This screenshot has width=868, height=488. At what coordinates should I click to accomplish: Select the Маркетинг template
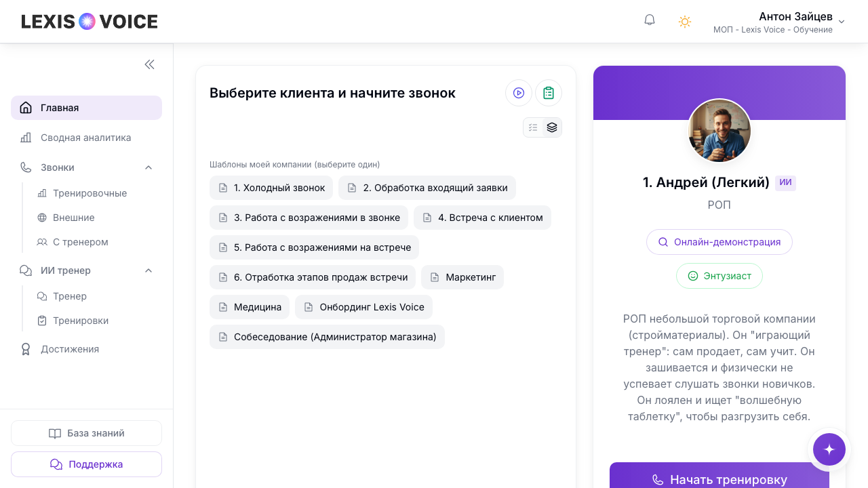pyautogui.click(x=462, y=277)
